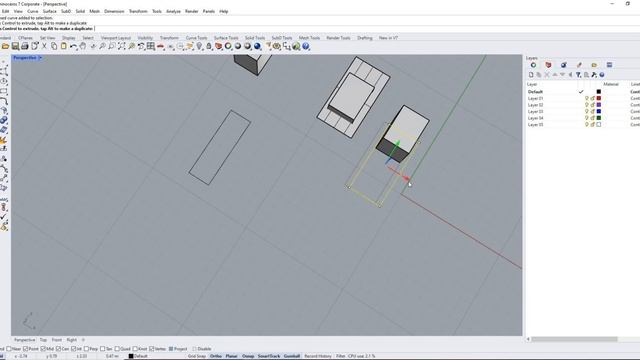Viewport: 640px width, 360px height.
Task: Open the Analyze menu
Action: pos(173,11)
